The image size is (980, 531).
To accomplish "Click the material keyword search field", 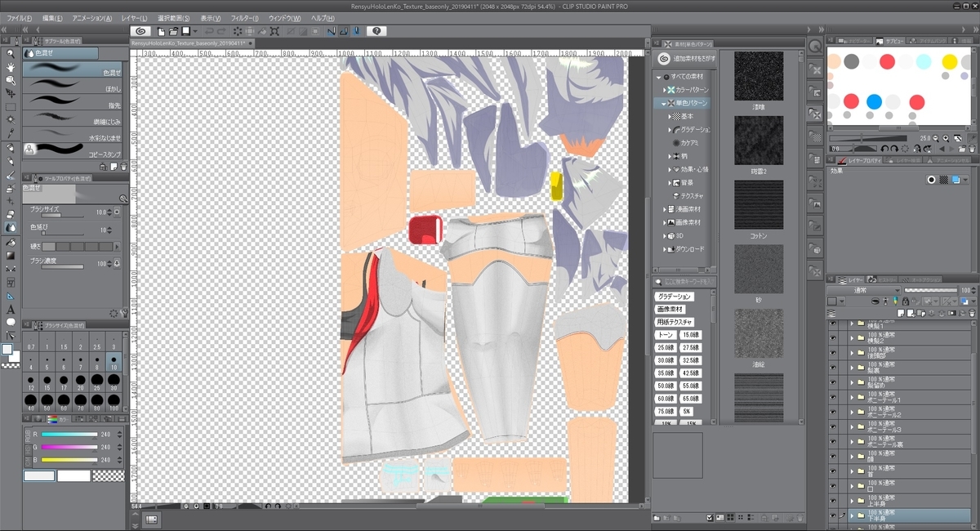I will 684,282.
